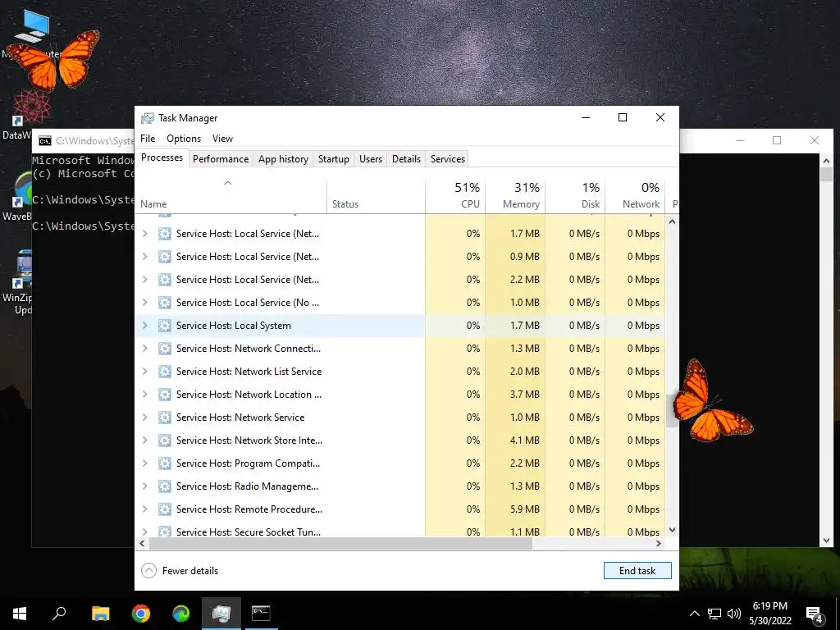Screen dimensions: 840x630
Task: Click the Task Manager title bar icon
Action: [148, 118]
